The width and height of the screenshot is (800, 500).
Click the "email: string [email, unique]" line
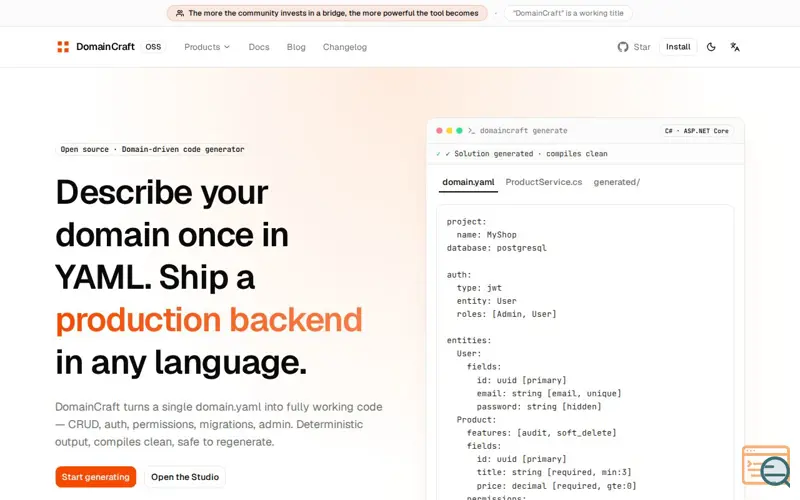point(549,393)
